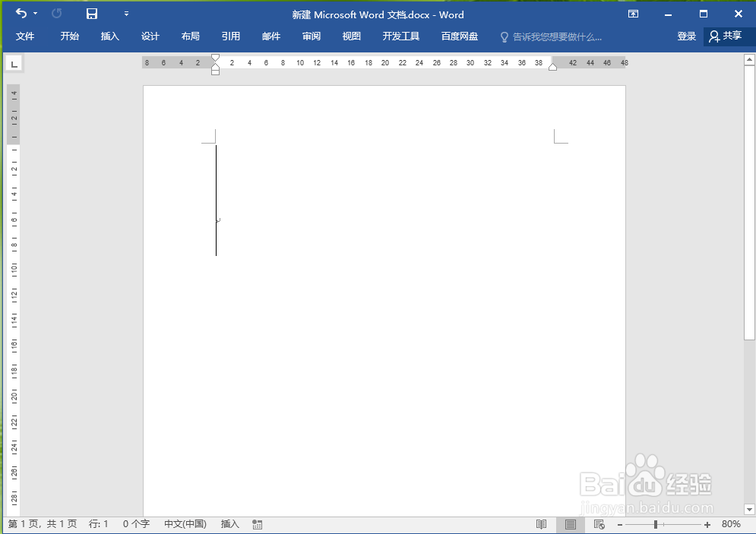The height and width of the screenshot is (534, 756).
Task: Click 行: 1 line number in status bar
Action: 98,524
